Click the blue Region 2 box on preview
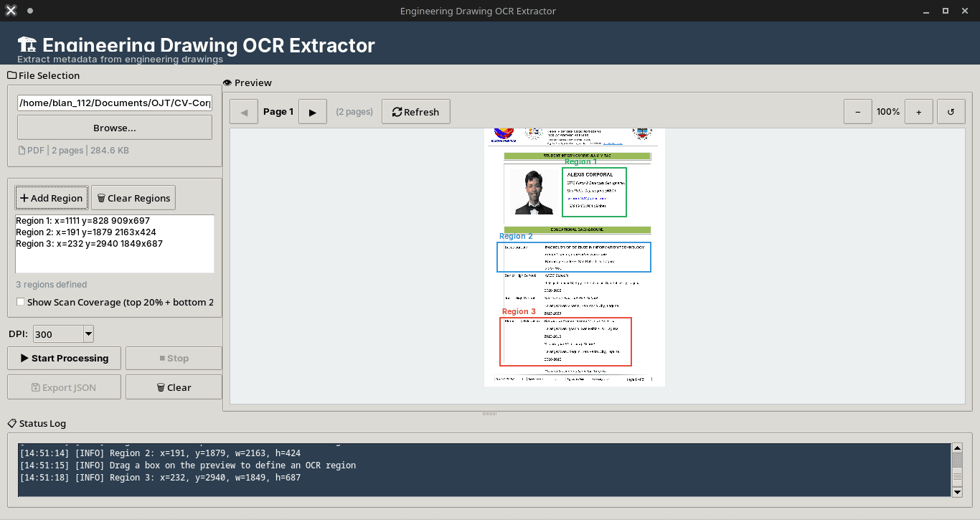 tap(574, 257)
